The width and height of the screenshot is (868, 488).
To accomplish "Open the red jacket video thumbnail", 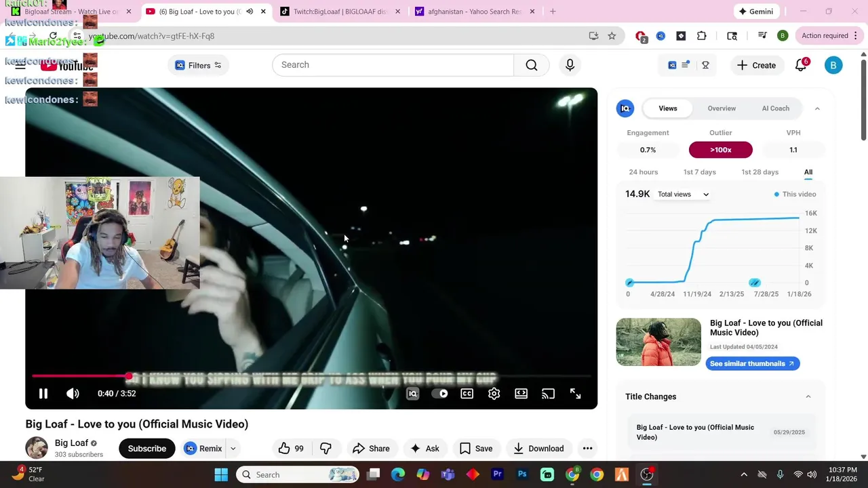I will pos(658,342).
